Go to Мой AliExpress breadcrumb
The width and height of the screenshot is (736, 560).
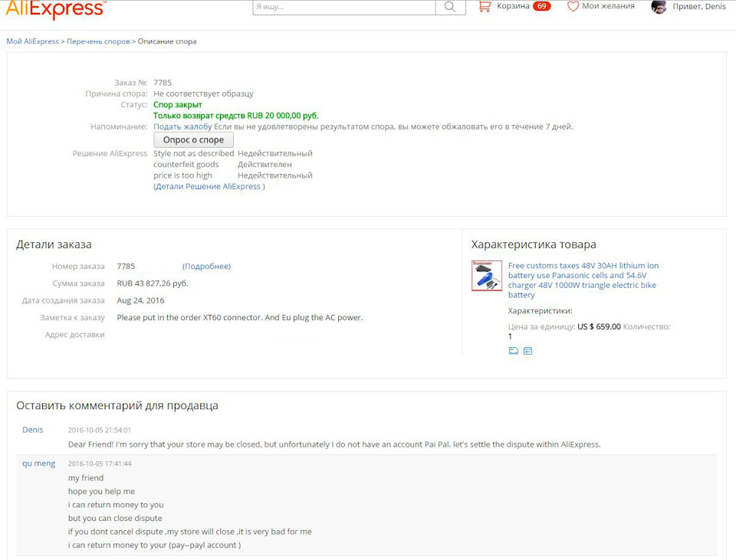(32, 41)
